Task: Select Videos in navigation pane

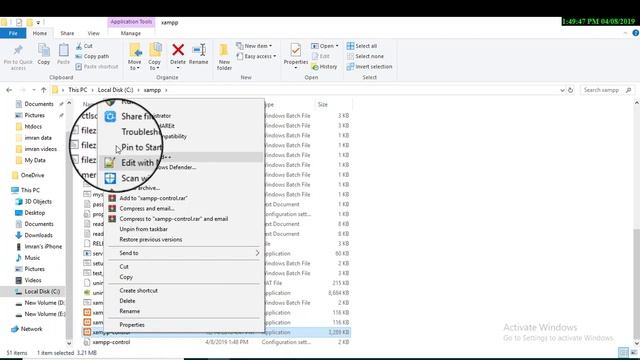Action: click(33, 280)
